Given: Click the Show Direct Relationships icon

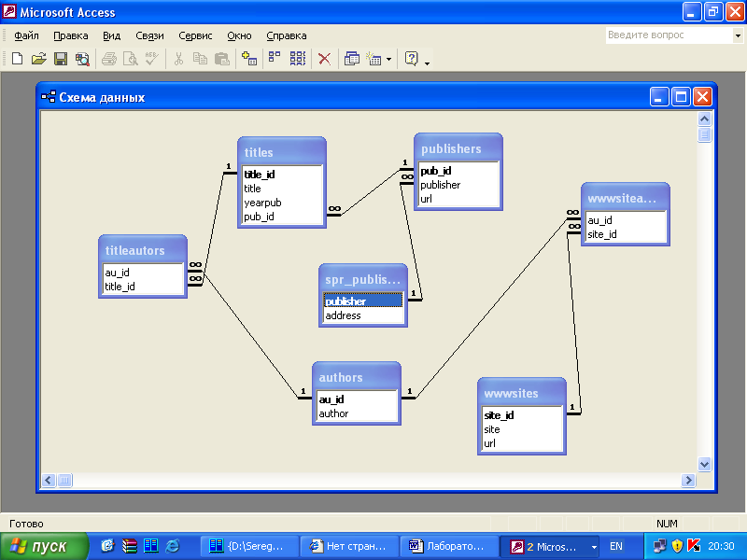Looking at the screenshot, I should coord(275,59).
